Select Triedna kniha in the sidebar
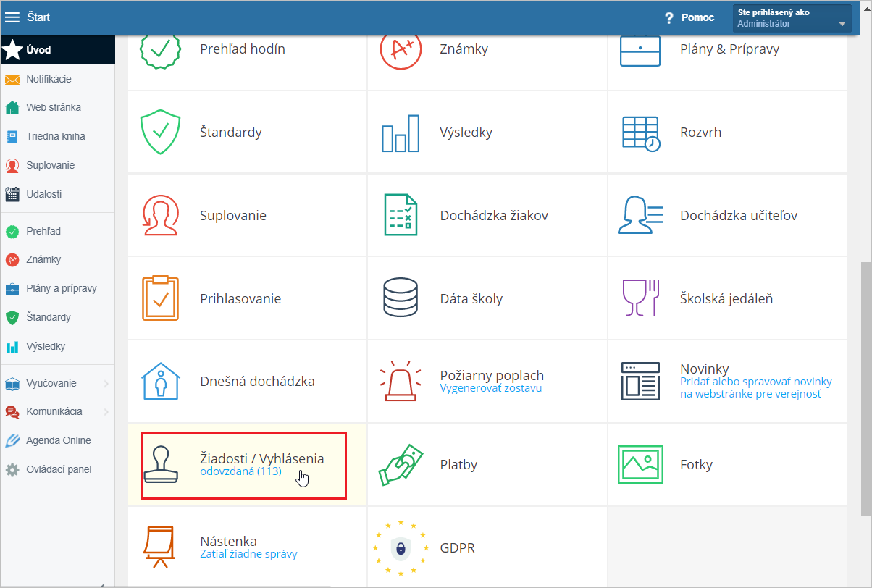Image resolution: width=872 pixels, height=588 pixels. [55, 136]
